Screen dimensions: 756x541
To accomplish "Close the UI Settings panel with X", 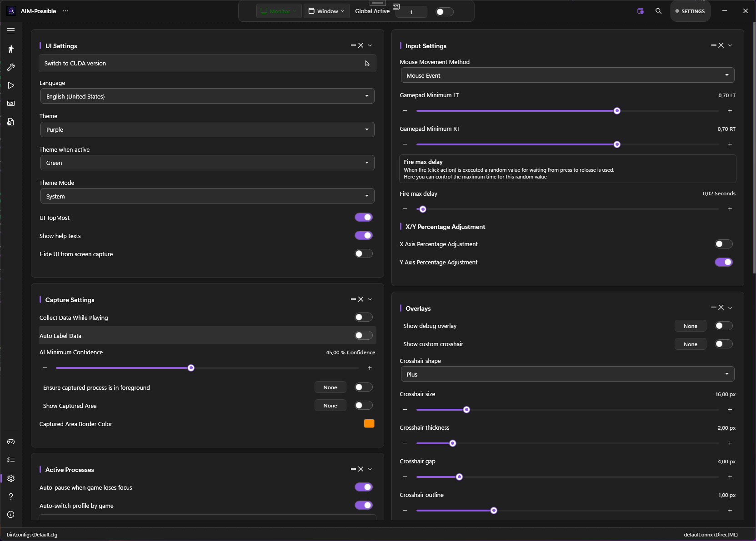I will click(x=361, y=45).
